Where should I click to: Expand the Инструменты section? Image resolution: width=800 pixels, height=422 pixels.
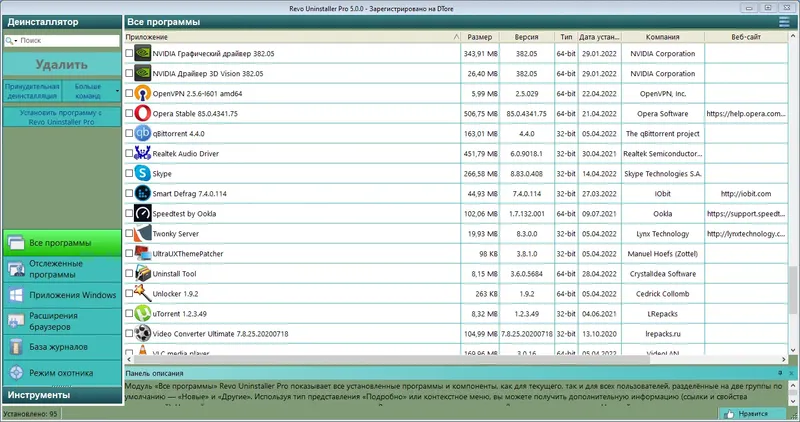(x=62, y=395)
